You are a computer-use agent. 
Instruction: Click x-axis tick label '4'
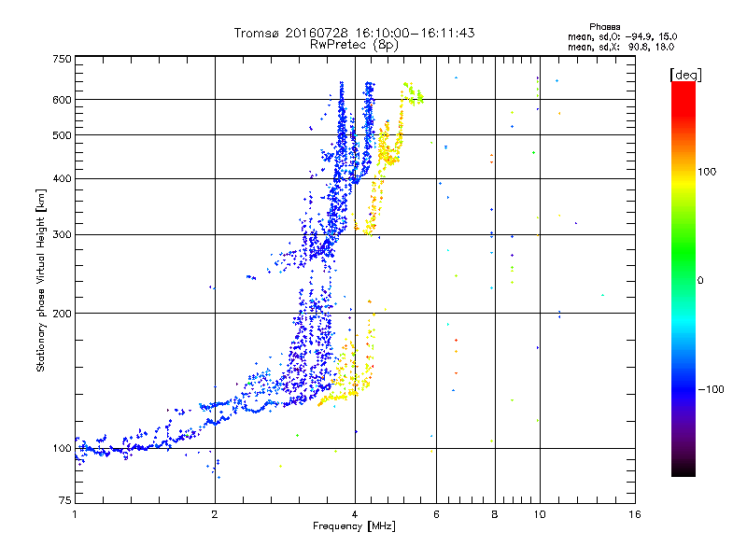355,514
